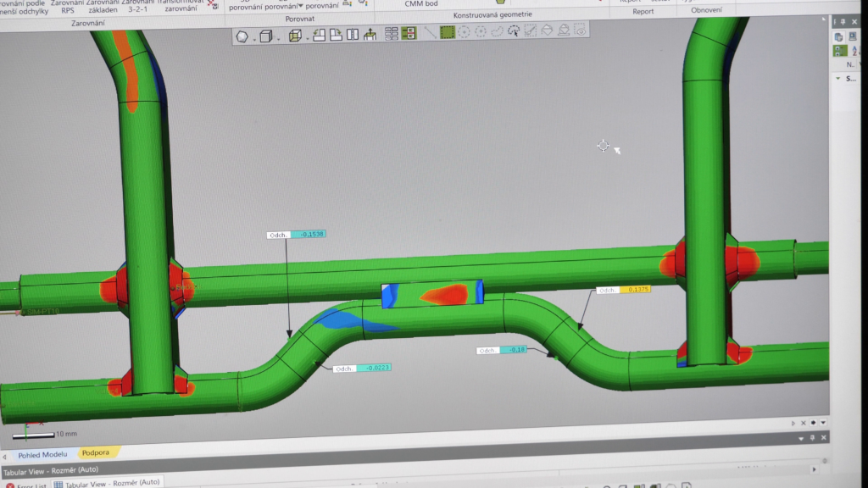Click the Zarovnání 3-2-1 button
The width and height of the screenshot is (868, 488).
pos(137,7)
